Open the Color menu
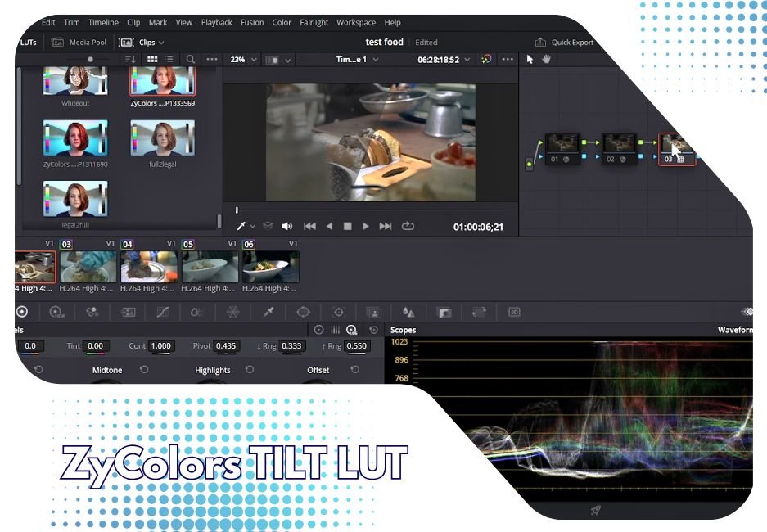767x532 pixels. tap(282, 22)
